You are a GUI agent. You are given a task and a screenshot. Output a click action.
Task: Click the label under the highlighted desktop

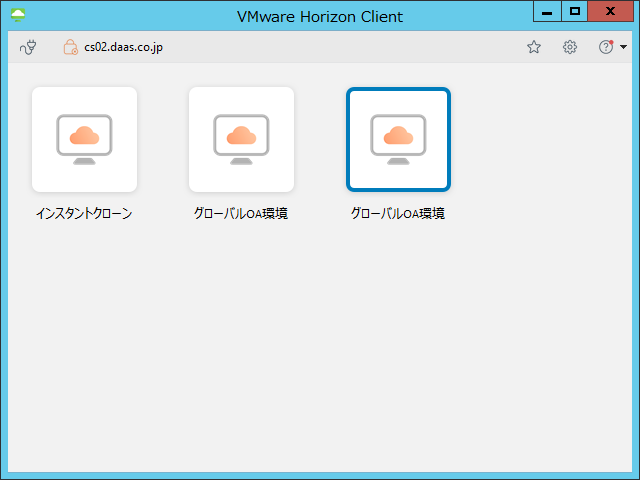(398, 213)
